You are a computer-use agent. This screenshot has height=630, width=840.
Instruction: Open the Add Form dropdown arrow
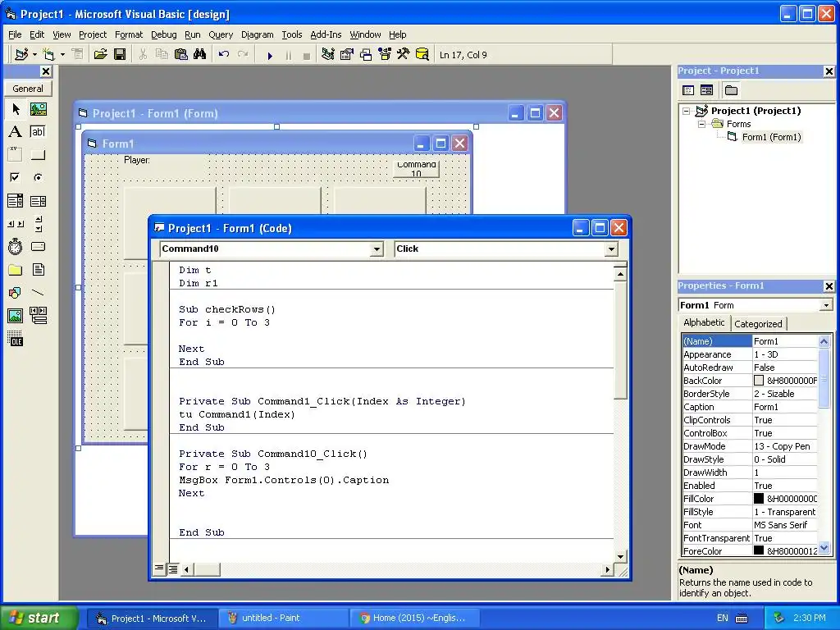pos(62,54)
